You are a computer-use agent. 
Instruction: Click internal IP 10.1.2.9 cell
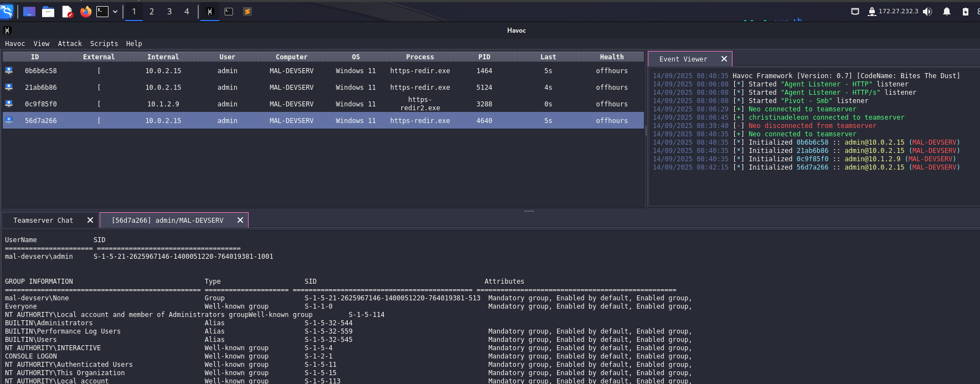163,104
